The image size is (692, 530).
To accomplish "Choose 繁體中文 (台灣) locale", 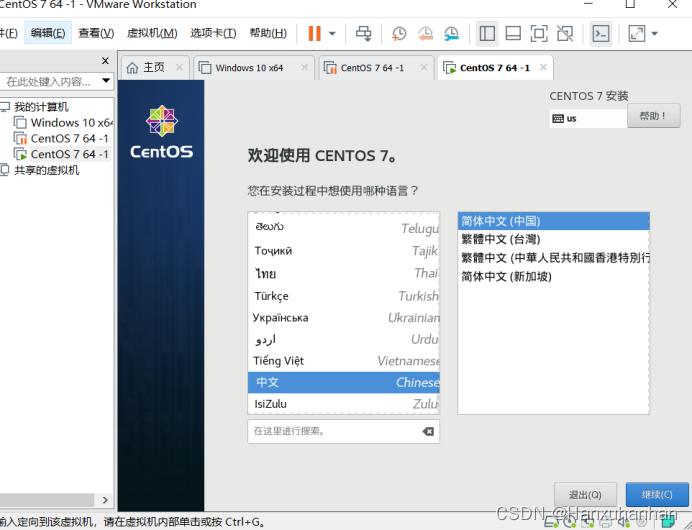I will [x=553, y=239].
